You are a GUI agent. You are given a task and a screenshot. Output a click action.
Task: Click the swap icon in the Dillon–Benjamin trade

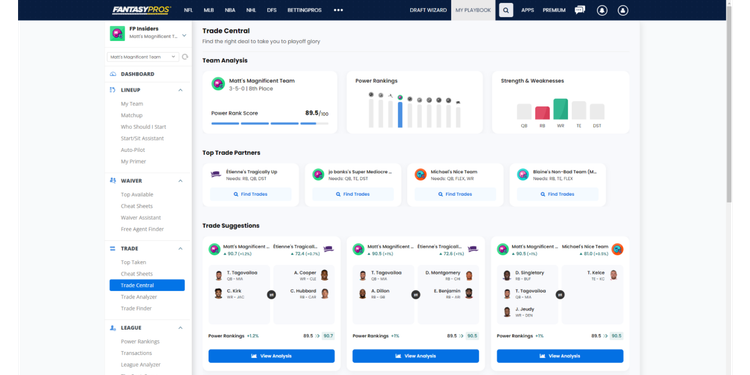click(416, 295)
